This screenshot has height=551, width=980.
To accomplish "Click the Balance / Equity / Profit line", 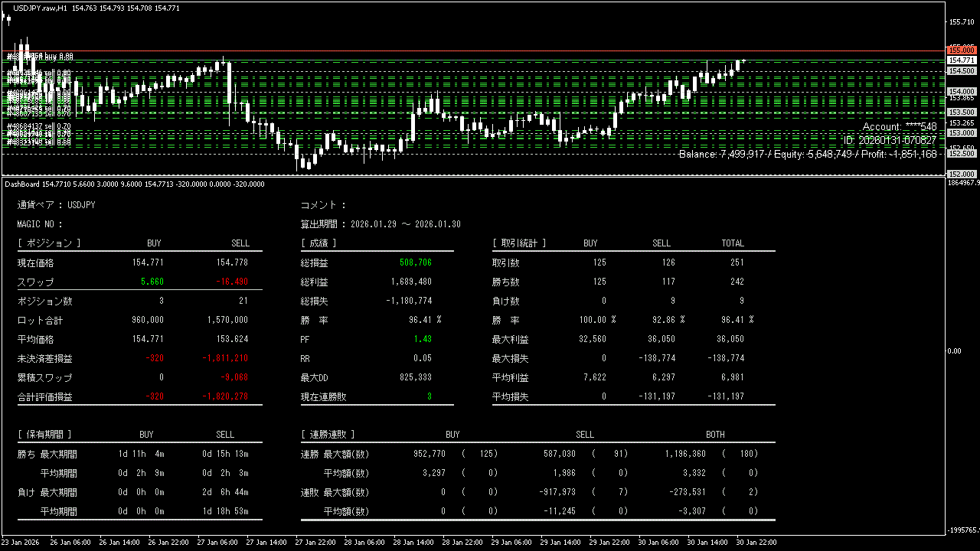I will coord(807,155).
